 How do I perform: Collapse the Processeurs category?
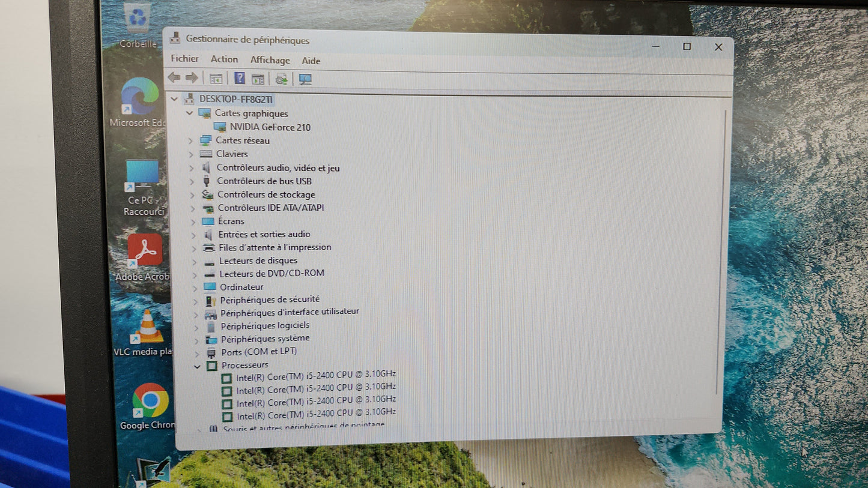point(196,366)
